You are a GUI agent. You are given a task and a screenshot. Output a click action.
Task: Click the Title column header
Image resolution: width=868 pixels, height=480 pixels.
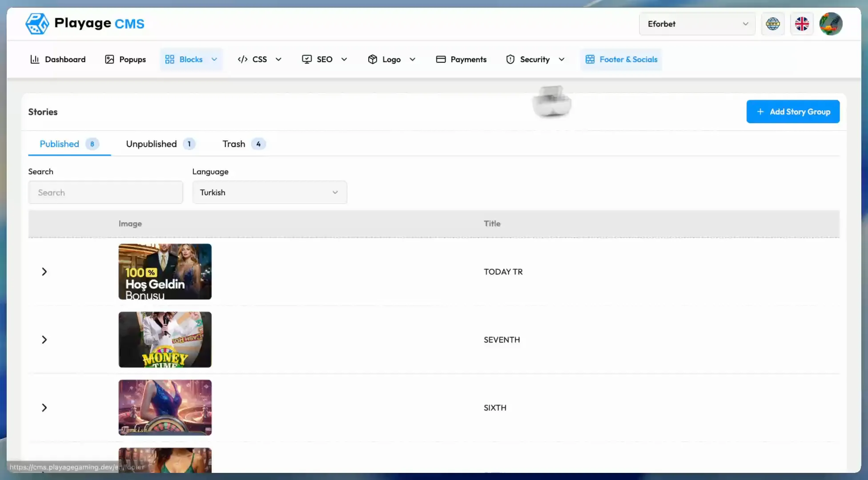(x=492, y=224)
